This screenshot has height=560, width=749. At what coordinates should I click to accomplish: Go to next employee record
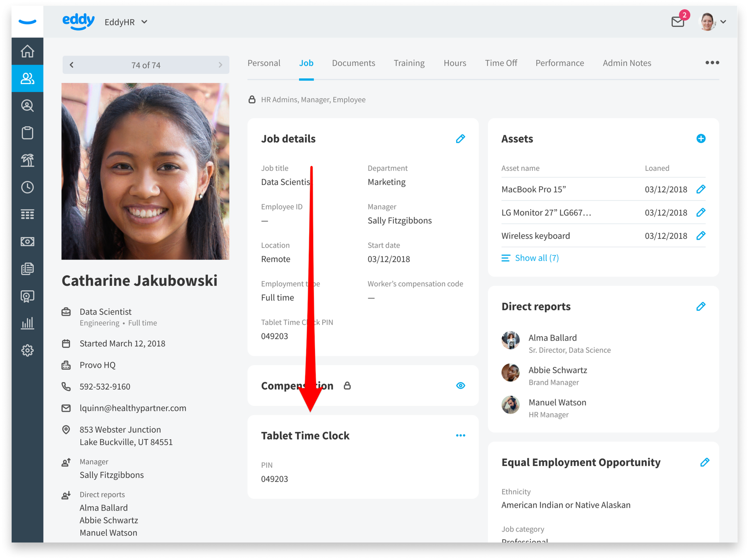coord(220,65)
